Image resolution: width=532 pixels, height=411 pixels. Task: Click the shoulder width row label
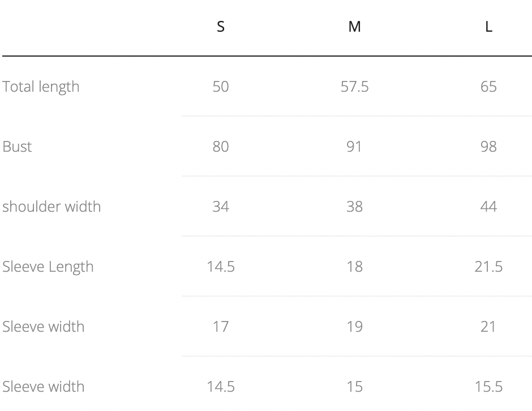click(52, 206)
